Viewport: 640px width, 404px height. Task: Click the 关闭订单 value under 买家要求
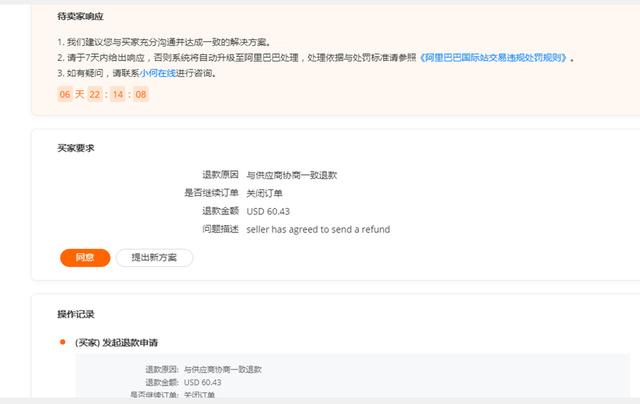tap(265, 193)
